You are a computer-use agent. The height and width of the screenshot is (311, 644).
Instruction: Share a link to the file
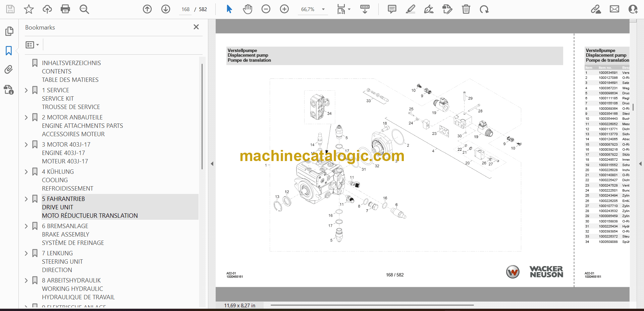click(596, 9)
